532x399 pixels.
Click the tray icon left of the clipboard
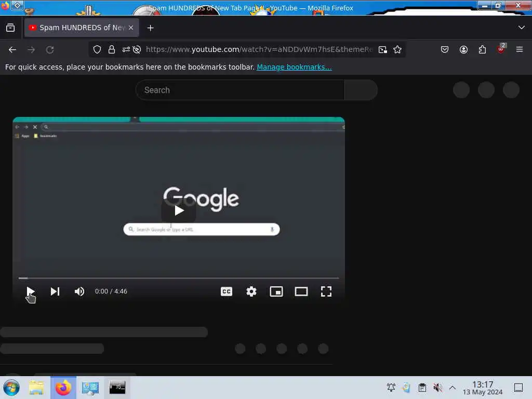(x=406, y=387)
